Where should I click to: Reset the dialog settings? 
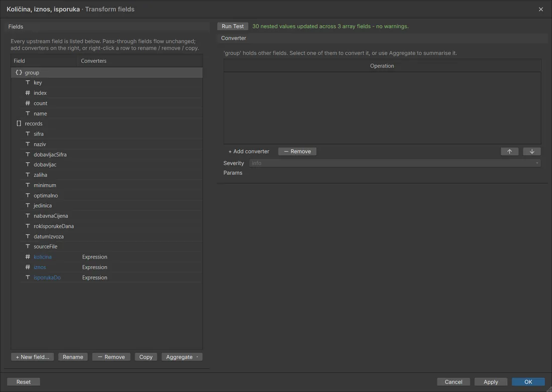coord(24,382)
